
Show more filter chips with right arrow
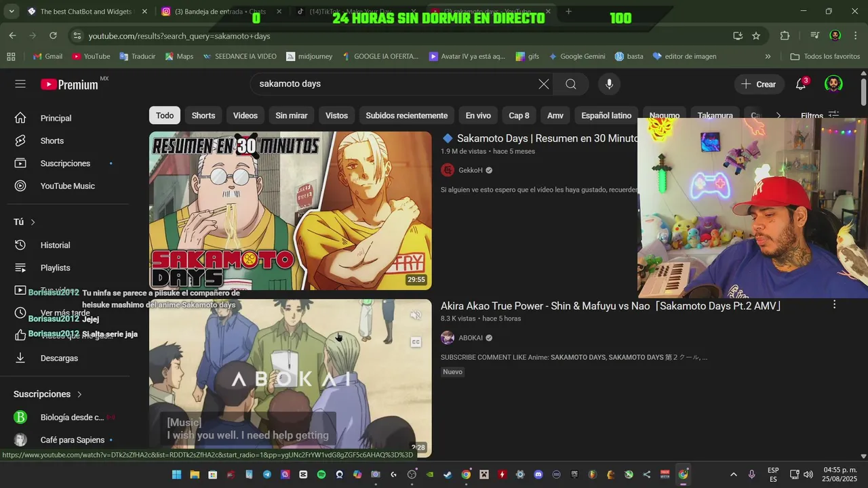[778, 116]
